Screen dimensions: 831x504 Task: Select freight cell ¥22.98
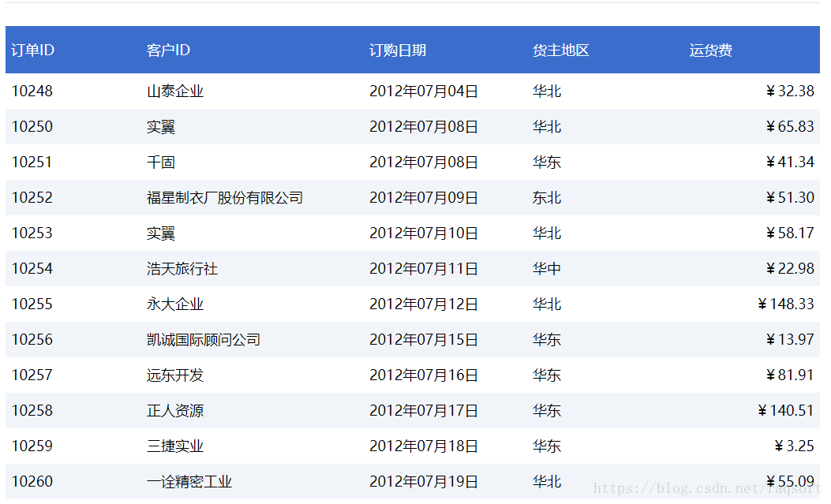point(790,268)
